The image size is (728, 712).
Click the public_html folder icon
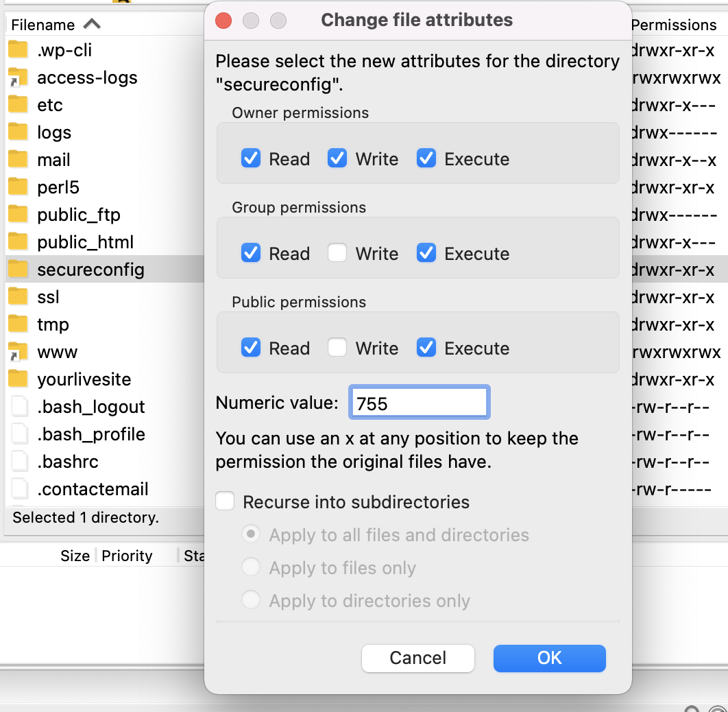(x=18, y=241)
